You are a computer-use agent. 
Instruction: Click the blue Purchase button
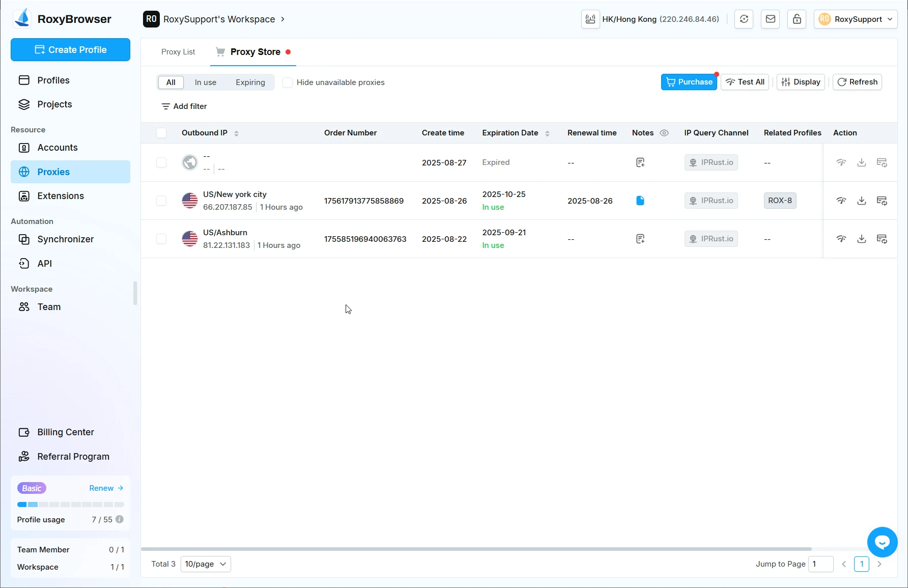coord(689,82)
